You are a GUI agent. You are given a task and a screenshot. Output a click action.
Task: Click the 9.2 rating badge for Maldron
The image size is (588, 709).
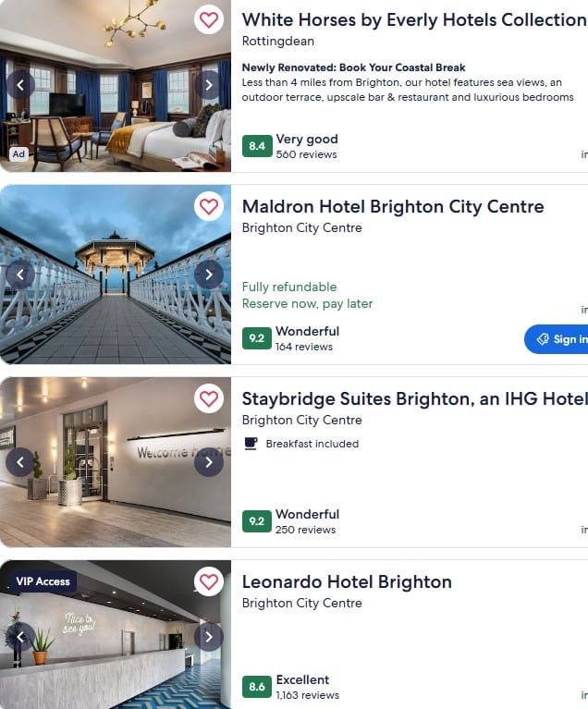point(256,338)
